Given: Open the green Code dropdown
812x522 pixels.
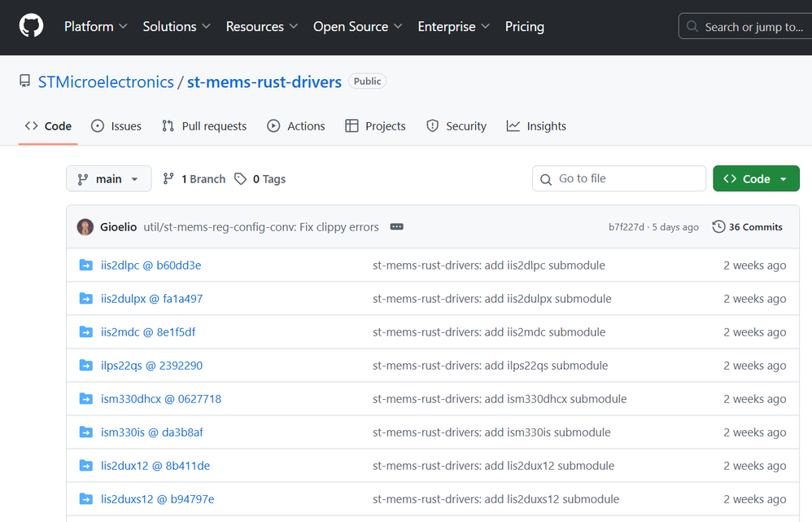Looking at the screenshot, I should tap(755, 178).
